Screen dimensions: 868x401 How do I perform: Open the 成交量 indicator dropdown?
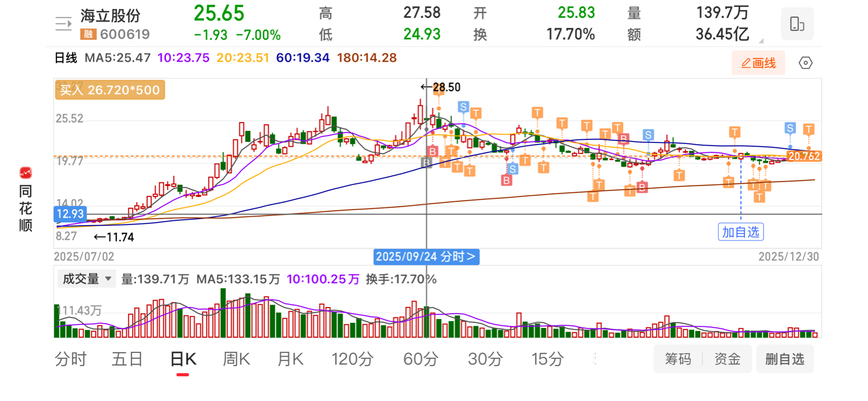(87, 279)
